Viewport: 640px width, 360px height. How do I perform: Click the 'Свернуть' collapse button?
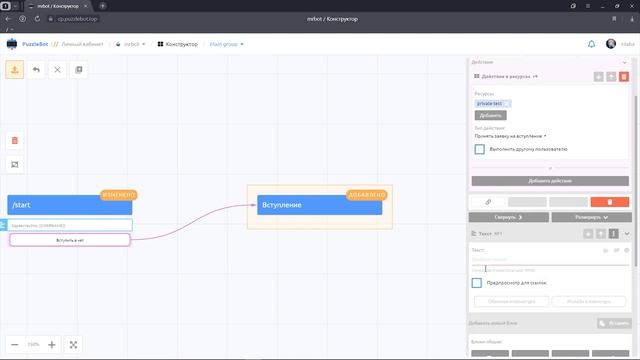[509, 217]
